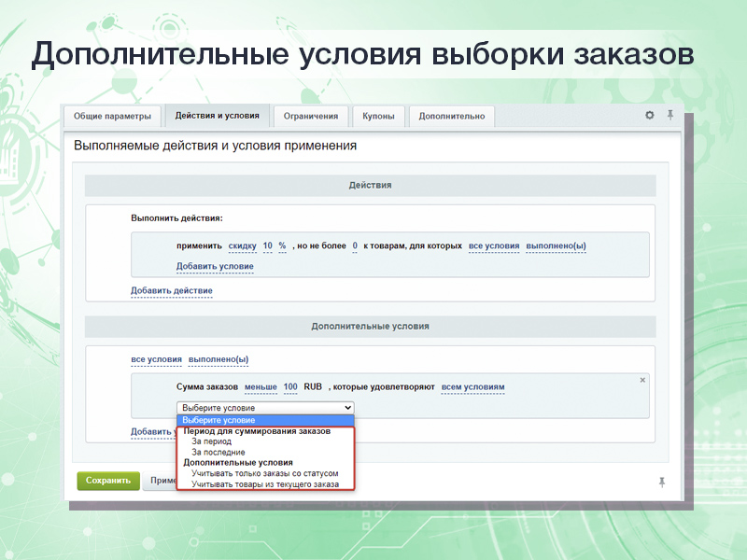
Task: Select Учитывать товары из текущего заказа
Action: [x=264, y=484]
